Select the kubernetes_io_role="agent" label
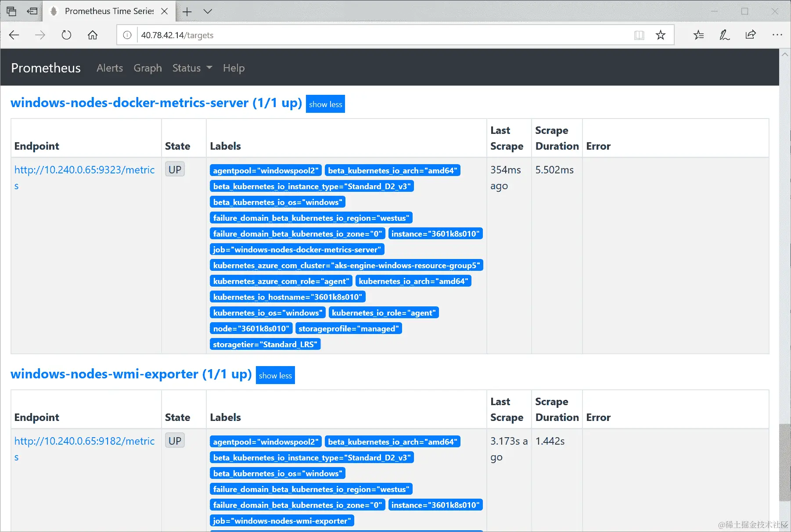 (x=384, y=313)
